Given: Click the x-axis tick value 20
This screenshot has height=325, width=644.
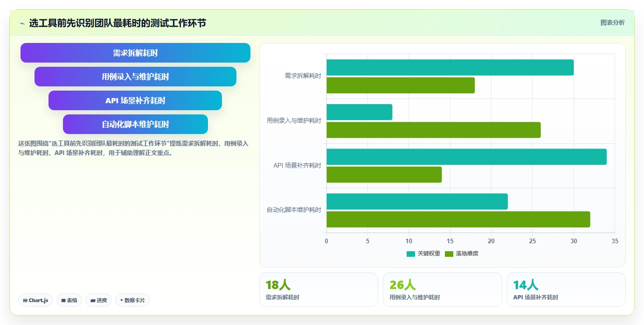Looking at the screenshot, I should pyautogui.click(x=491, y=241).
